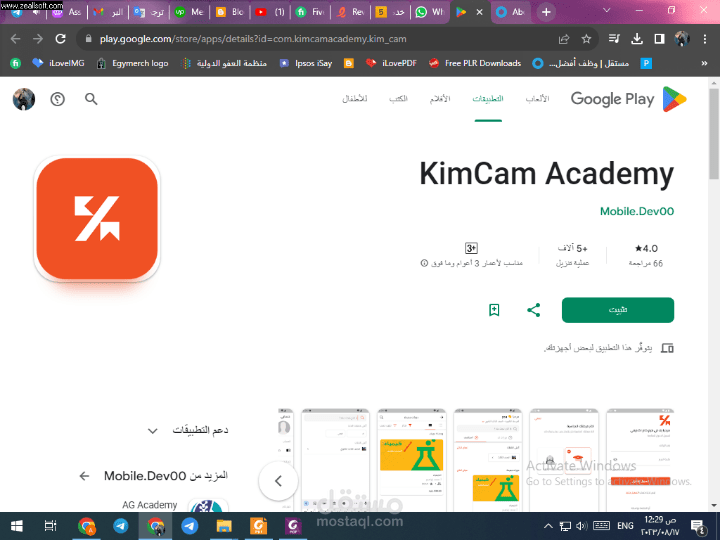Open the tab search dropdown arrow

coord(607,11)
